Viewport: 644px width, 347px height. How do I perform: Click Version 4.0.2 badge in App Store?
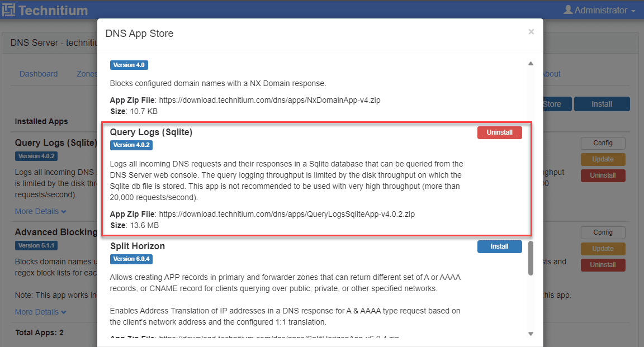pyautogui.click(x=131, y=145)
